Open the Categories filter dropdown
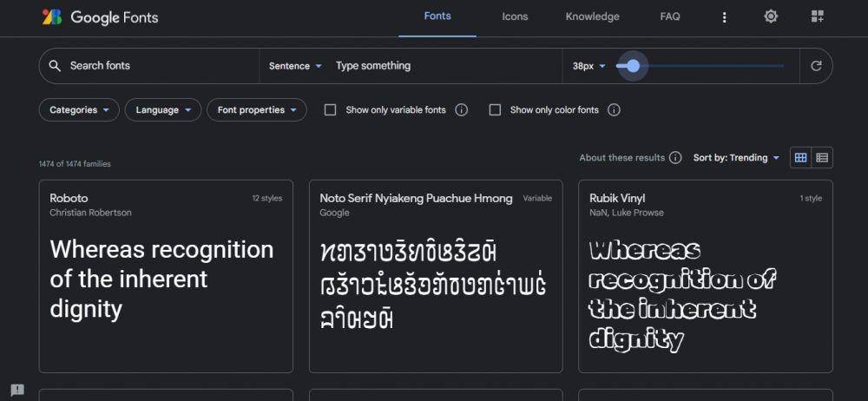The image size is (868, 401). tap(79, 109)
